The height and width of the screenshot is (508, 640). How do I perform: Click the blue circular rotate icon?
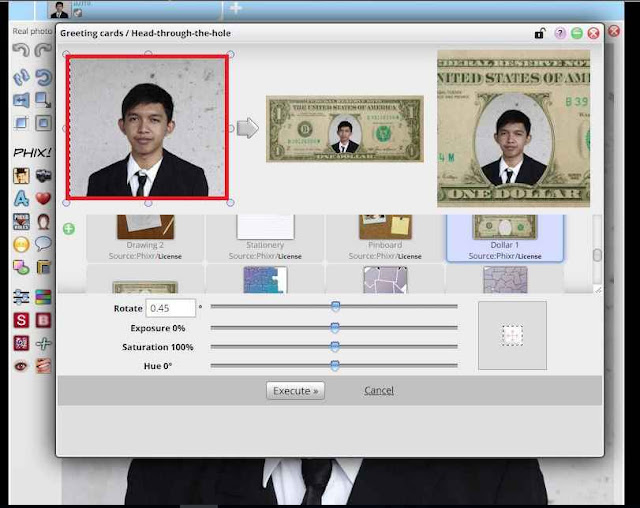point(43,77)
